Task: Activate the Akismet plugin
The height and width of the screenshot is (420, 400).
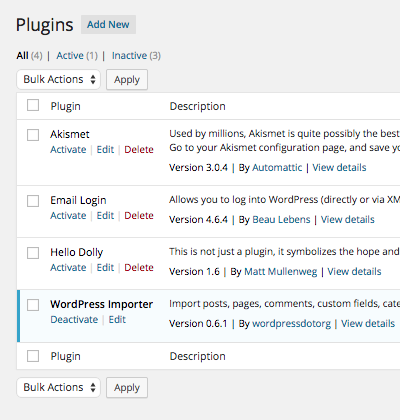Action: pos(68,150)
